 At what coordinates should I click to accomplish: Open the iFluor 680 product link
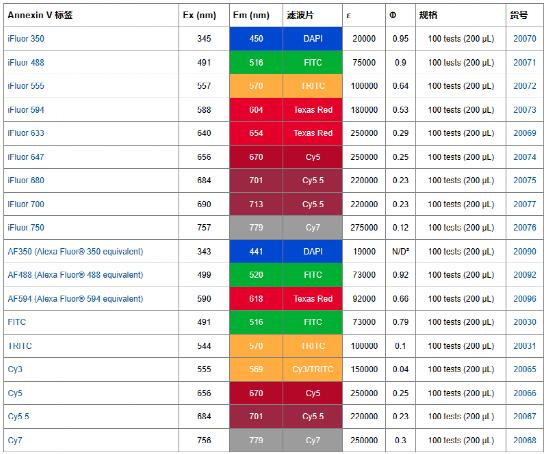26,180
